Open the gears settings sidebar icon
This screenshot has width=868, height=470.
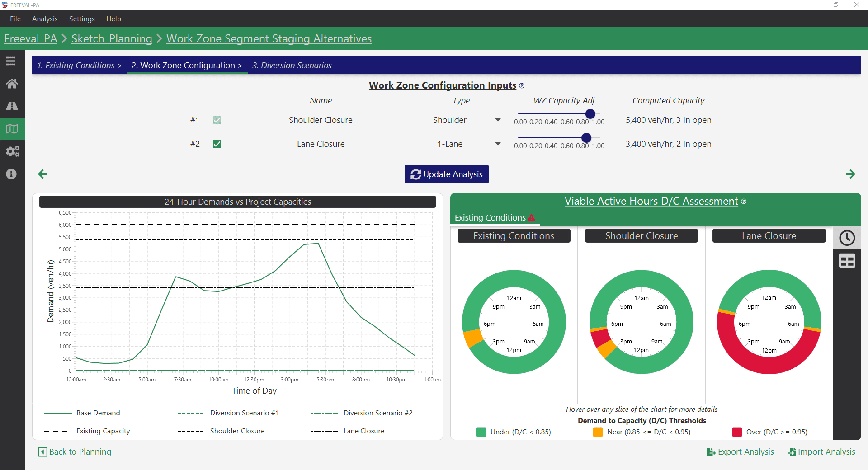pos(12,151)
